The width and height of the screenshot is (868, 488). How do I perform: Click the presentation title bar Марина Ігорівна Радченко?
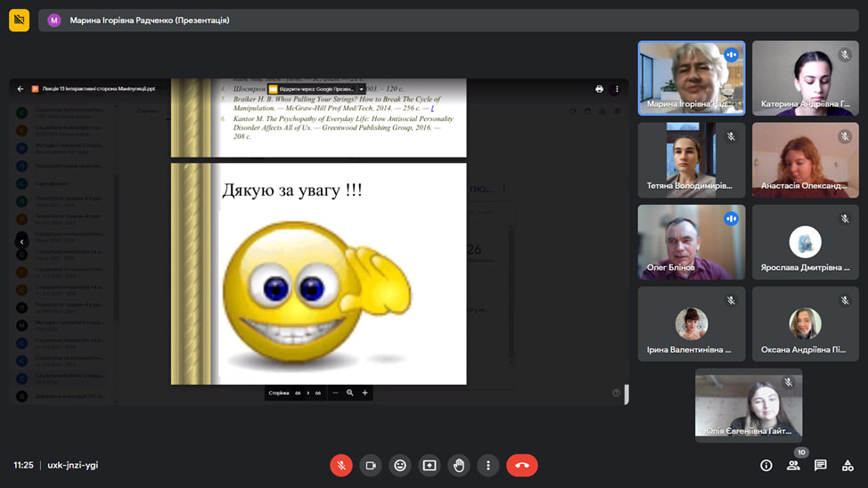click(x=150, y=20)
